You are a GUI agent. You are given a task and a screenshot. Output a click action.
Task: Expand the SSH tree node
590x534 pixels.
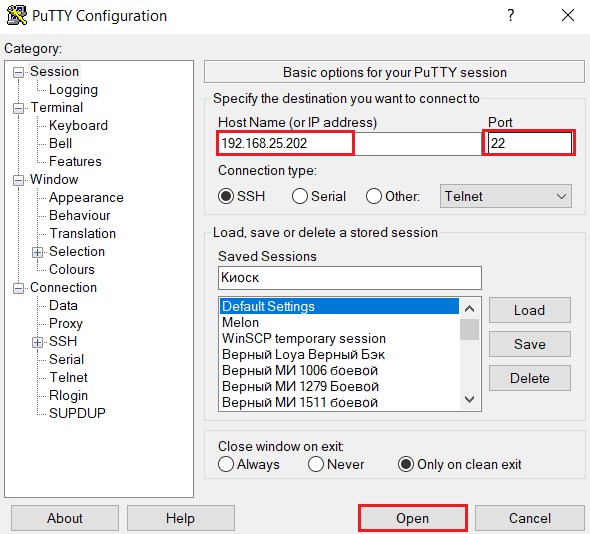[37, 342]
